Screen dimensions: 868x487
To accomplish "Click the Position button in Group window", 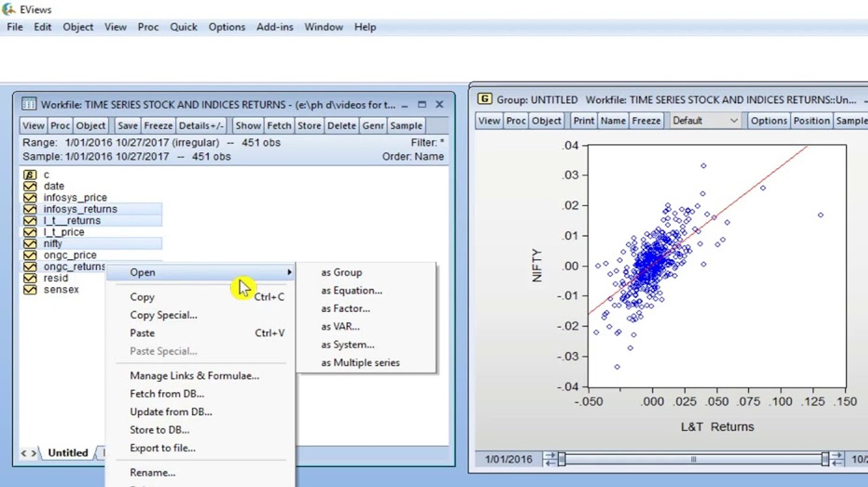I will [811, 121].
